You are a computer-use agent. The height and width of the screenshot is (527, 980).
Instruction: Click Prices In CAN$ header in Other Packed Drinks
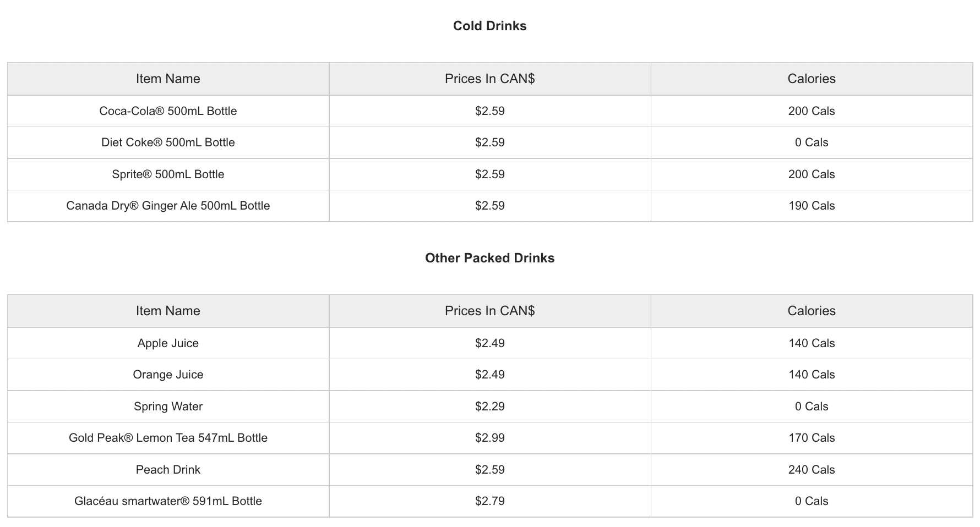(x=490, y=311)
